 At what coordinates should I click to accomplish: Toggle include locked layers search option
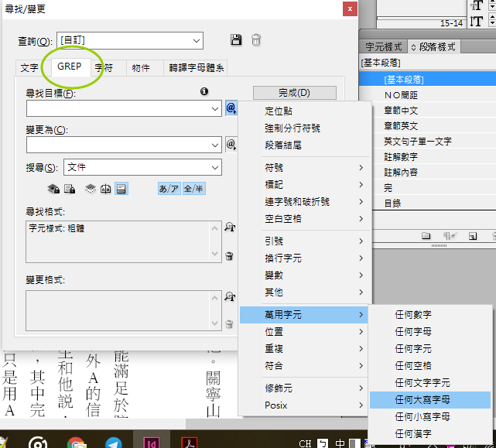(x=53, y=188)
